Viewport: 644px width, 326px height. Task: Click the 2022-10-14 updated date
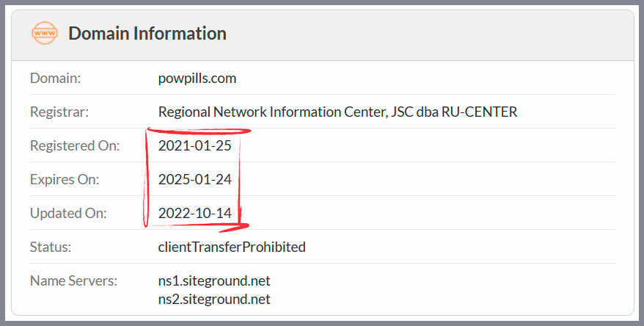click(x=194, y=213)
